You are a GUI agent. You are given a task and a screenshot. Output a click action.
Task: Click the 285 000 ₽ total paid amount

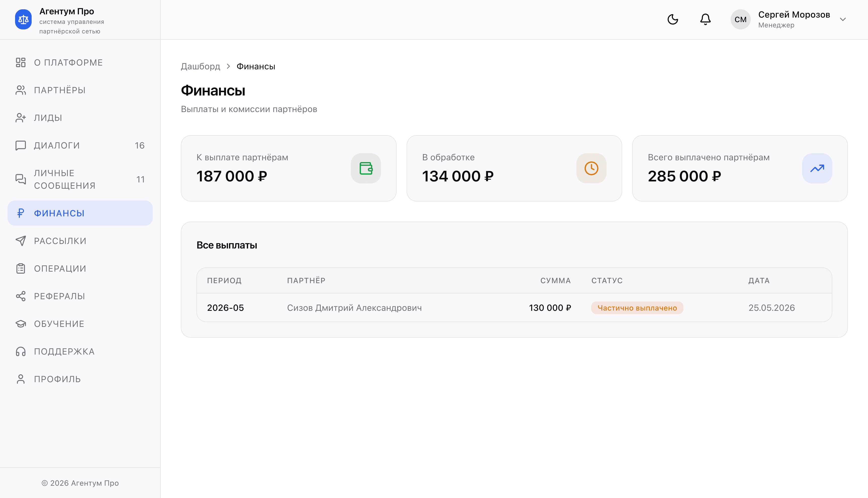coord(684,176)
